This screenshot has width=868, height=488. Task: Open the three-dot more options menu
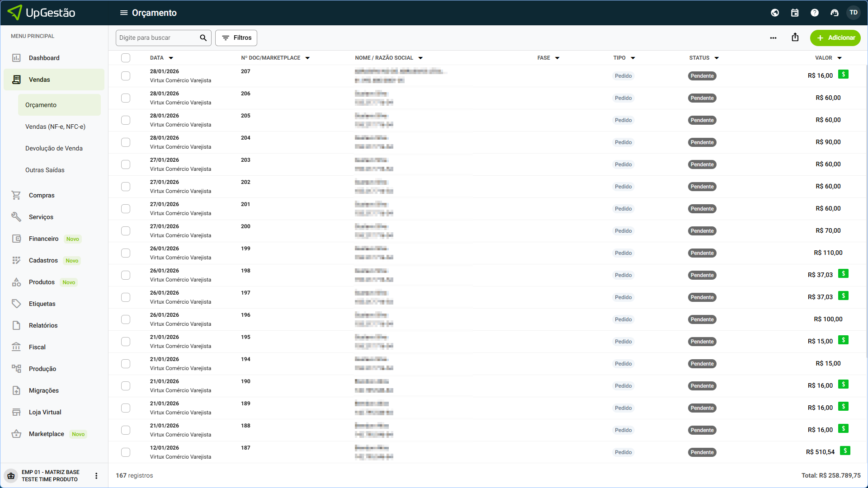[773, 38]
